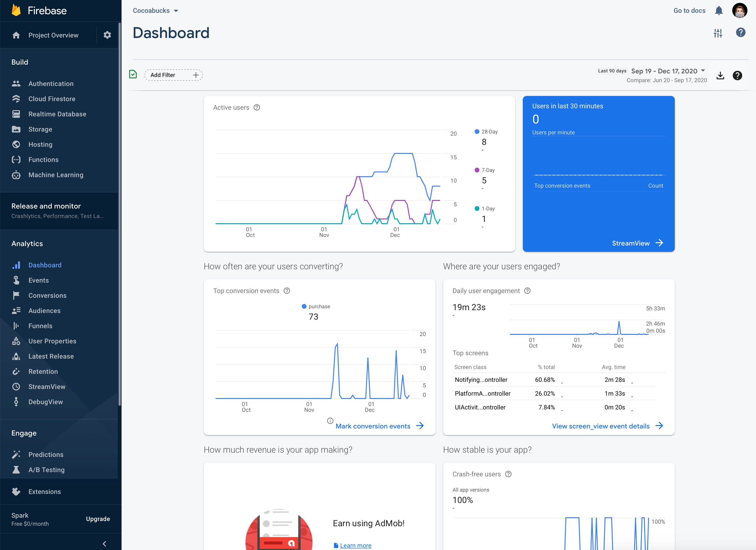Viewport: 756px width, 550px height.
Task: Click the help icon beside Dashboard title
Action: click(x=741, y=32)
